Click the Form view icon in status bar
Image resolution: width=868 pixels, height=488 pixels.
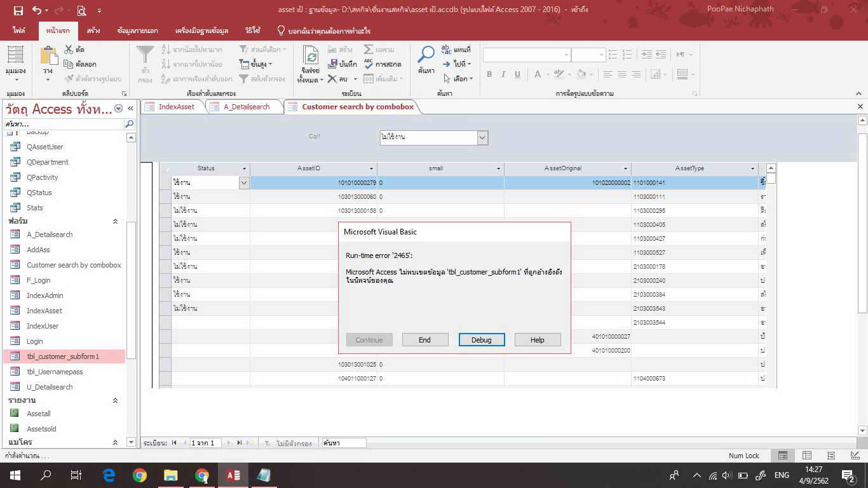click(783, 456)
